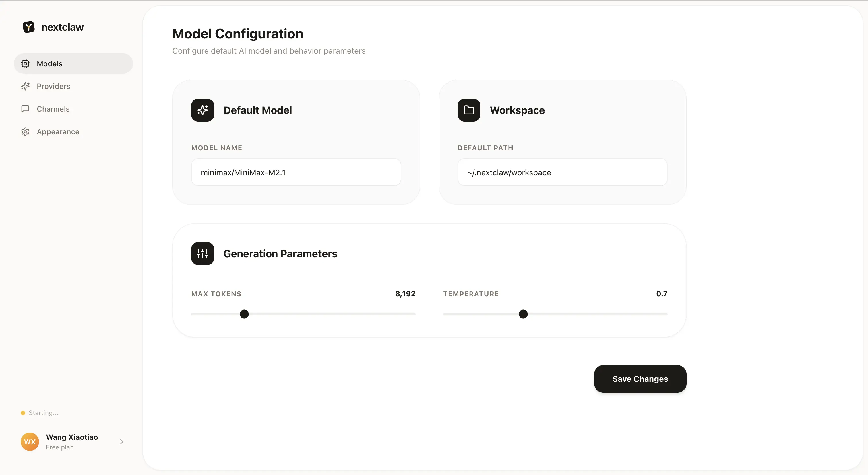Image resolution: width=868 pixels, height=475 pixels.
Task: Click the Providers sparkle icon
Action: [x=25, y=86]
